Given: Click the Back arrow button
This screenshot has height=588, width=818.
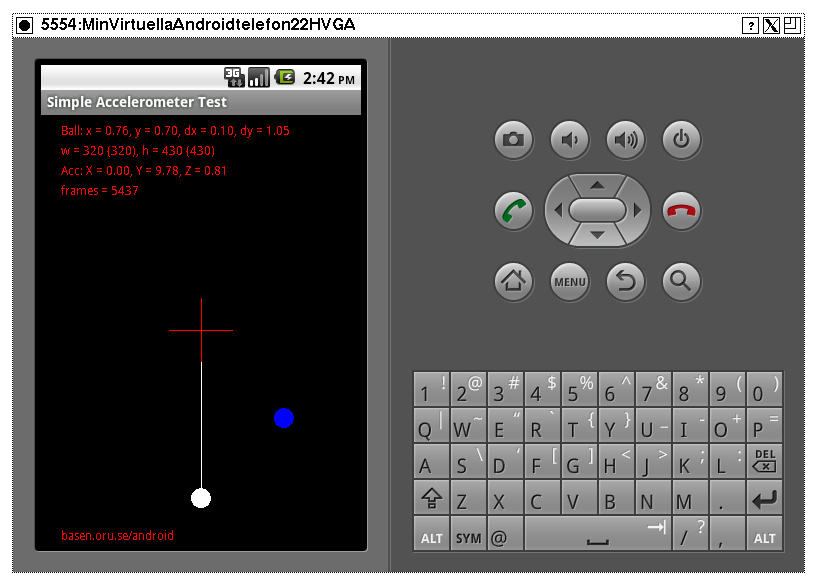Looking at the screenshot, I should (625, 282).
